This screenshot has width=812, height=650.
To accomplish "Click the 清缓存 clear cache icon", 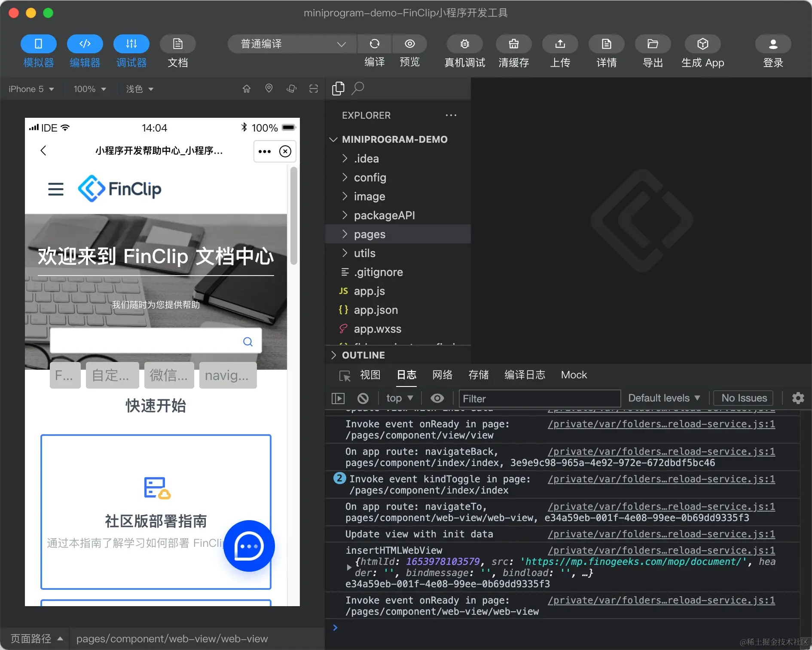I will pyautogui.click(x=514, y=44).
